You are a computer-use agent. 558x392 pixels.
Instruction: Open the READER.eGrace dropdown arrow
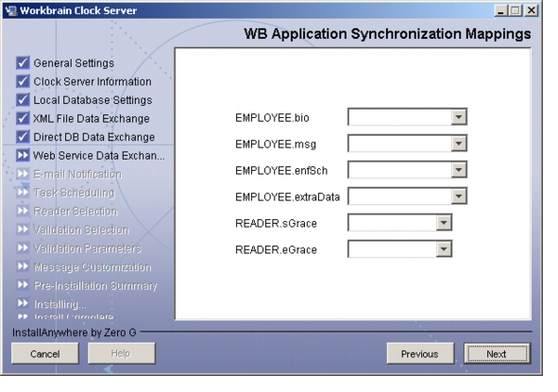click(x=444, y=249)
